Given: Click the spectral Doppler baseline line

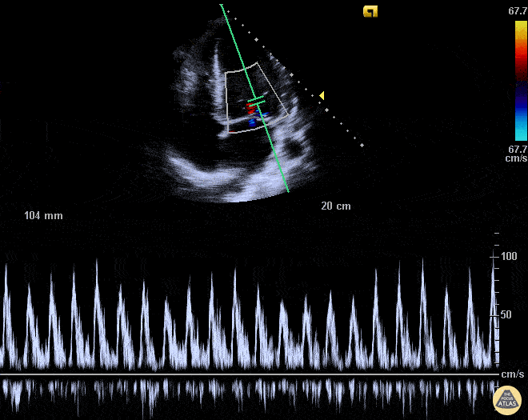Looking at the screenshot, I should click(249, 374).
